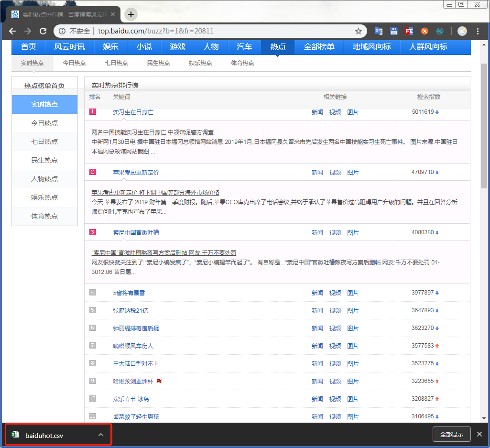Open 人群风向标 navigation tab
Screen dimensions: 490x448
pos(428,47)
